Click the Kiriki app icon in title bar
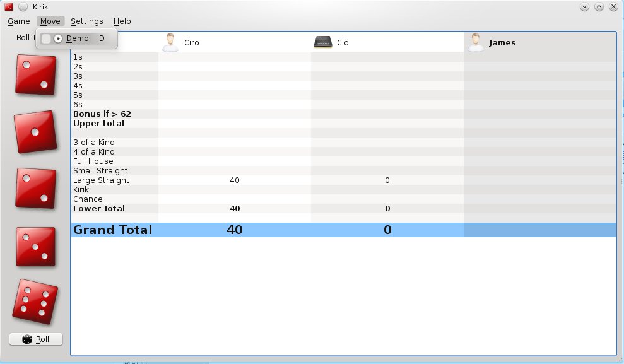 click(x=9, y=6)
